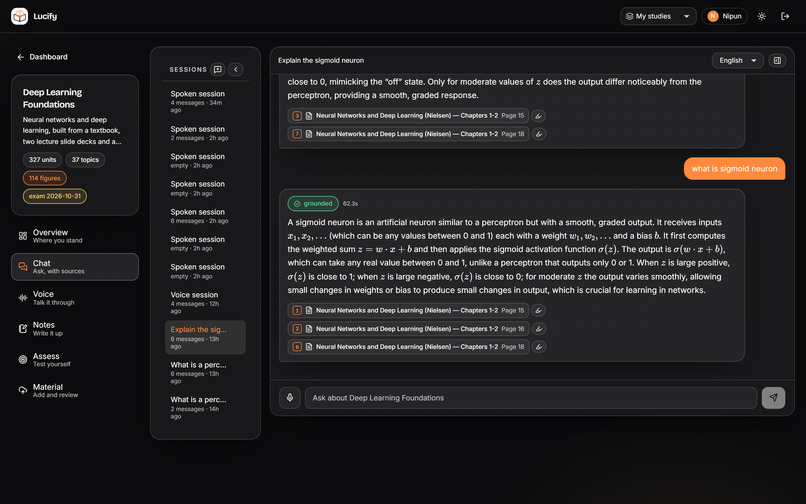Click the 37 topics badge
Screen dimensions: 806x504
pos(85,160)
